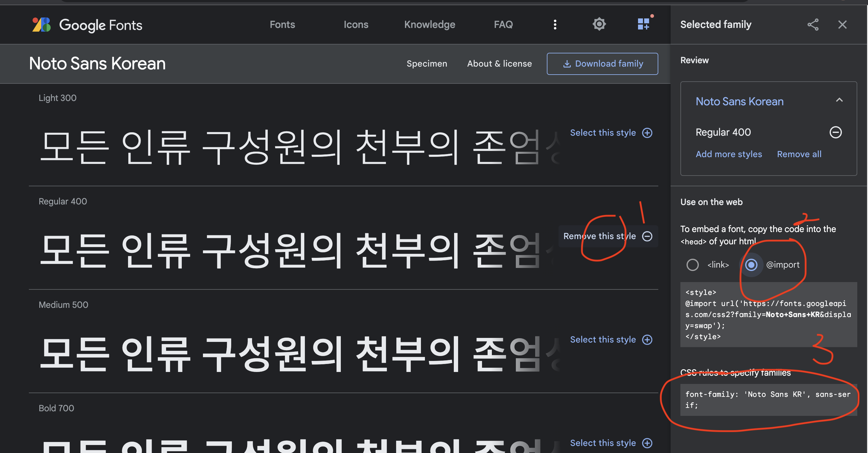Screen dimensions: 868x453
Task: Open the Fonts nav item
Action: click(282, 25)
